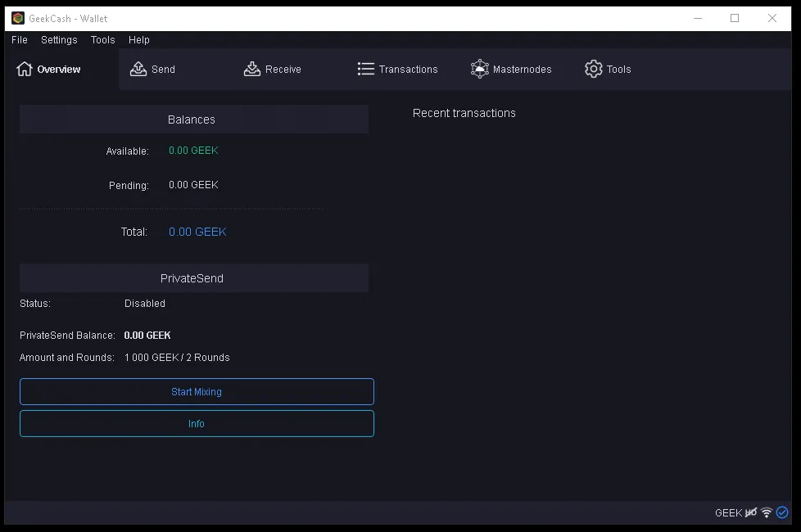Click the GEEK unit label in status bar
The height and width of the screenshot is (532, 801).
click(728, 513)
